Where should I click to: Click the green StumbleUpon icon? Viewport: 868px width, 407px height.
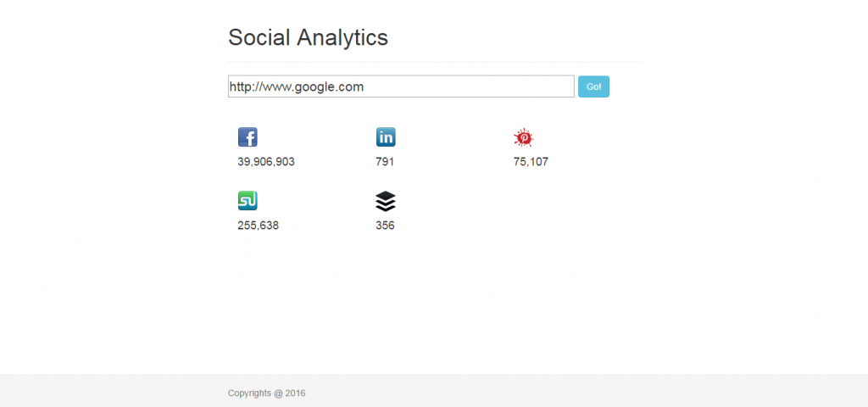(248, 200)
